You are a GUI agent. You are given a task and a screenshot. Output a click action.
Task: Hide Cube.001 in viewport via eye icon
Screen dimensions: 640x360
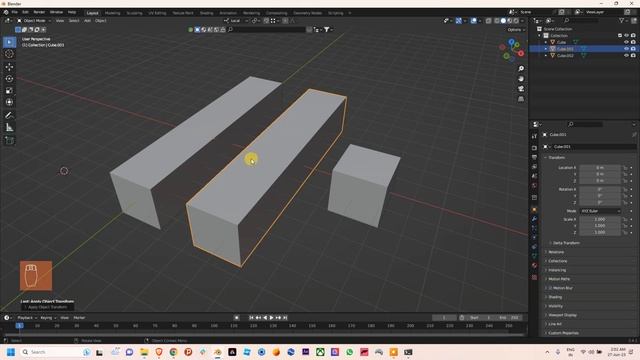(626, 49)
